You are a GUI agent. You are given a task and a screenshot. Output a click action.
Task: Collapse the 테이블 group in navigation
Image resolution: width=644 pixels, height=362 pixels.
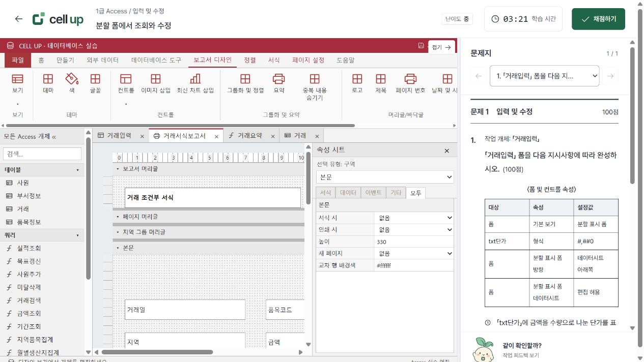77,170
